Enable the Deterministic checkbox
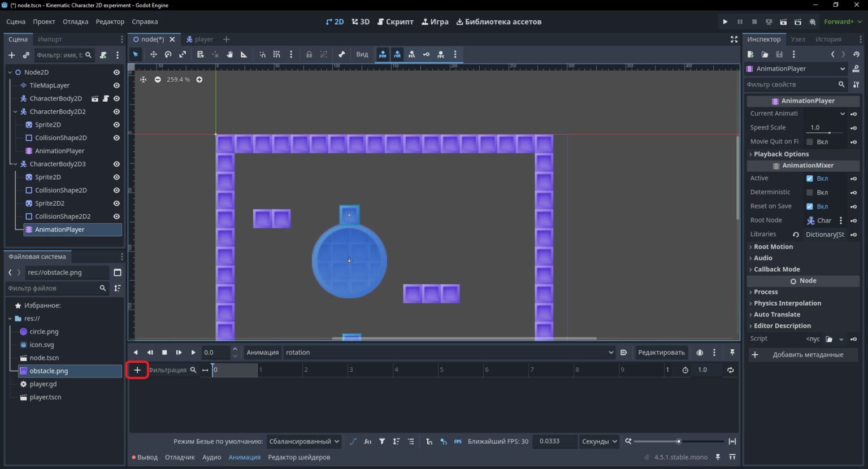Image resolution: width=868 pixels, height=469 pixels. [810, 193]
